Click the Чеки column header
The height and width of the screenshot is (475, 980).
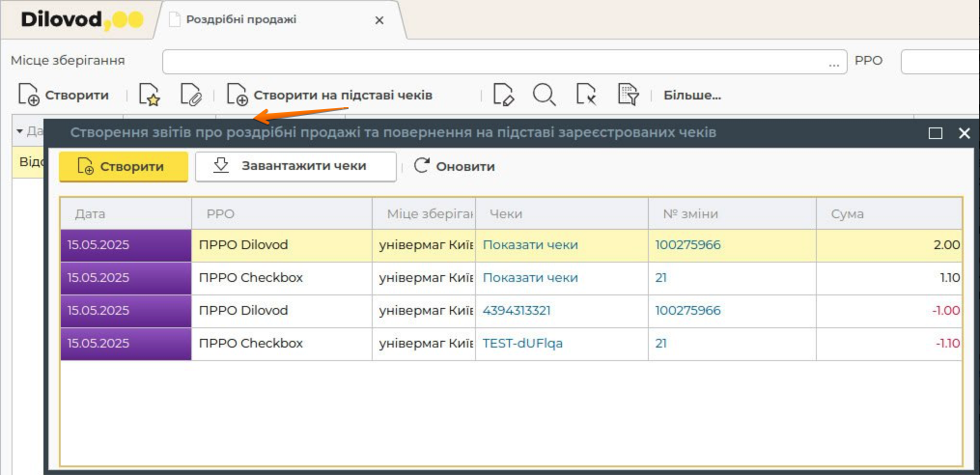coord(562,213)
